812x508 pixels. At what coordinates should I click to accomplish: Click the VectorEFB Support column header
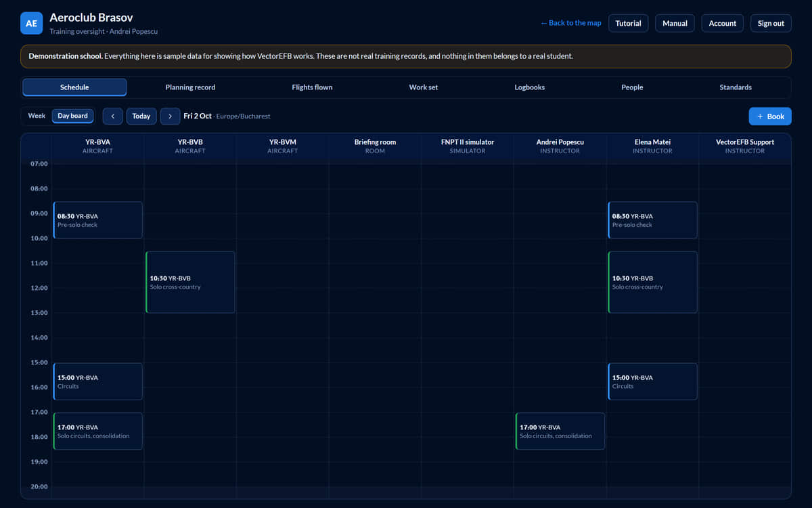(x=745, y=146)
